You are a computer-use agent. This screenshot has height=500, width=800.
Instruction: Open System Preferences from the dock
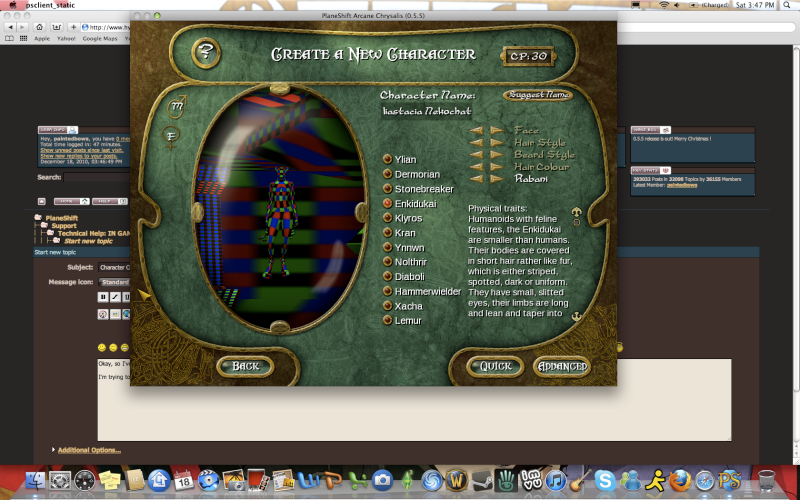[60, 480]
